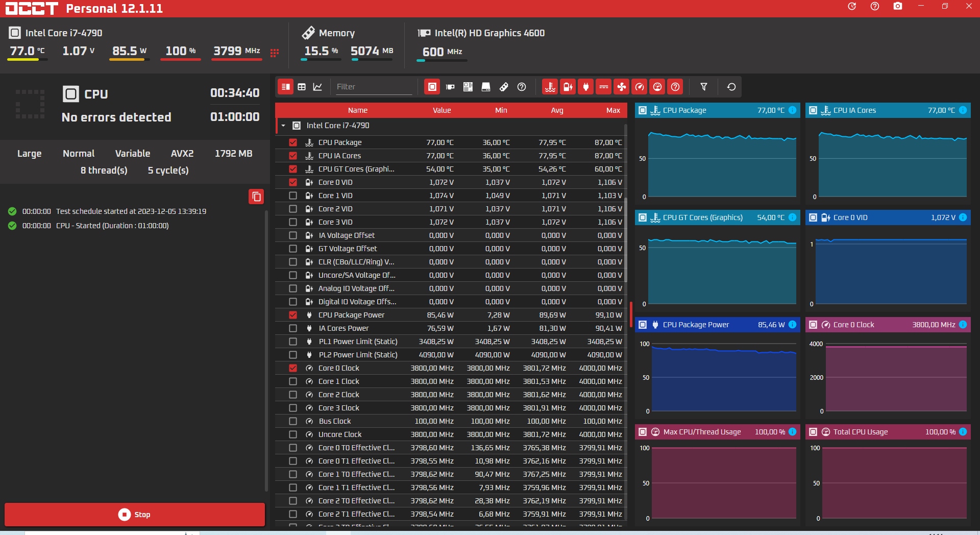Sort table by Value column
The width and height of the screenshot is (980, 535).
pos(442,110)
